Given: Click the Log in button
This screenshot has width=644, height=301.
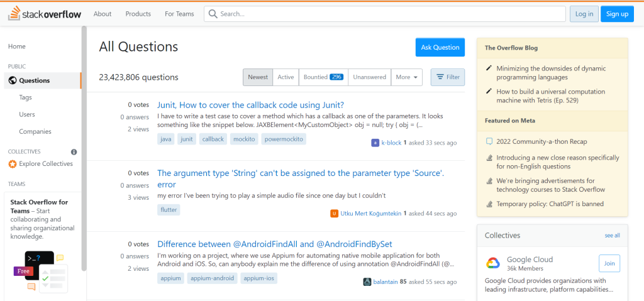Looking at the screenshot, I should (584, 14).
